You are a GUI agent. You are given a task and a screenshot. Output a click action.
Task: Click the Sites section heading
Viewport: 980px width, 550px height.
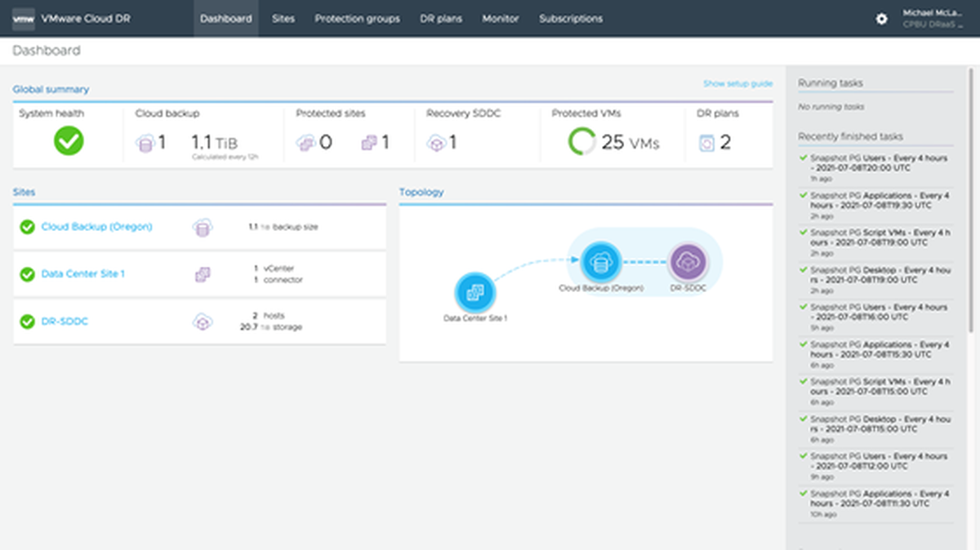[24, 192]
